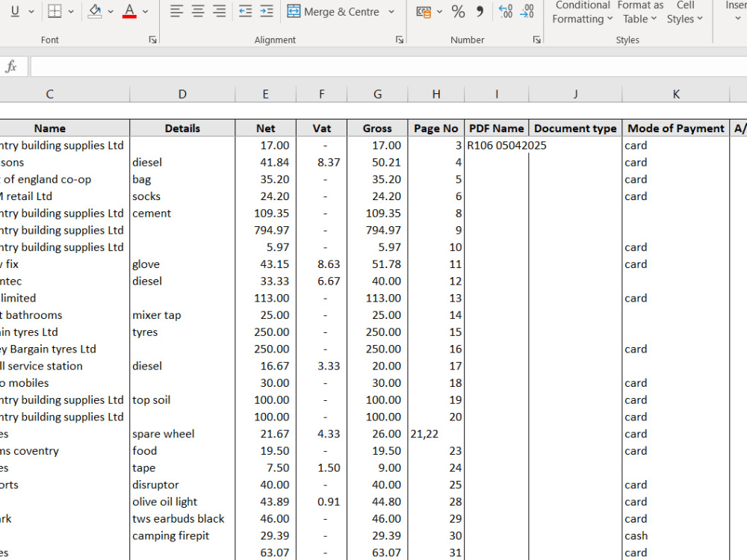Open Alignment settings dialog launcher
The width and height of the screenshot is (747, 560).
[x=399, y=40]
